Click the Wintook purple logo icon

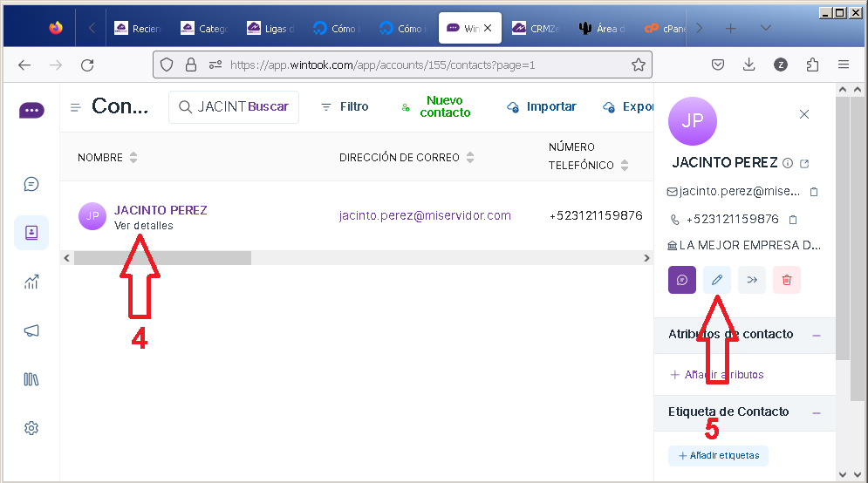31,110
